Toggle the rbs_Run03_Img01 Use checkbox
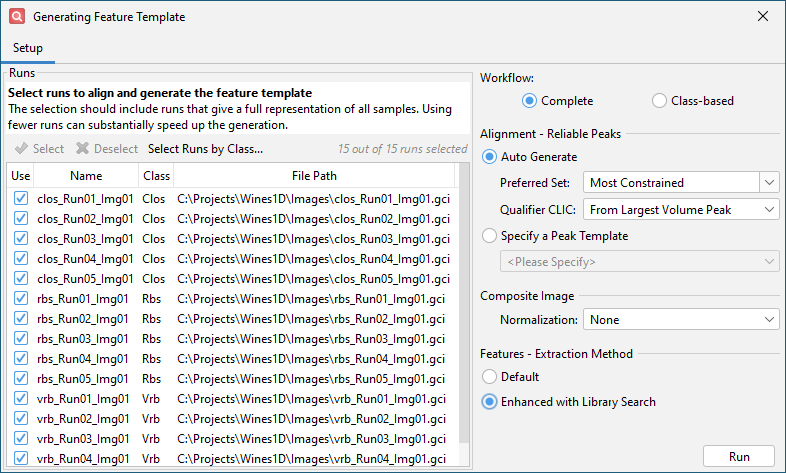Screen dimensions: 786x473 pos(21,339)
